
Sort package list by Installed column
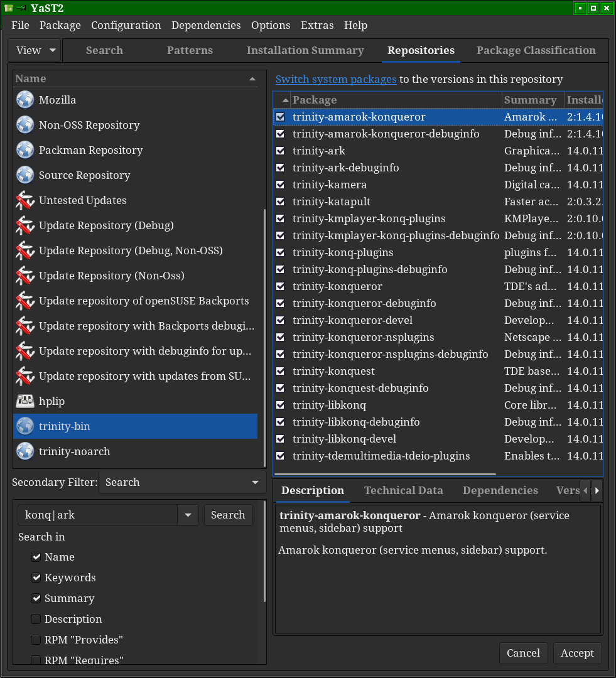[x=584, y=100]
